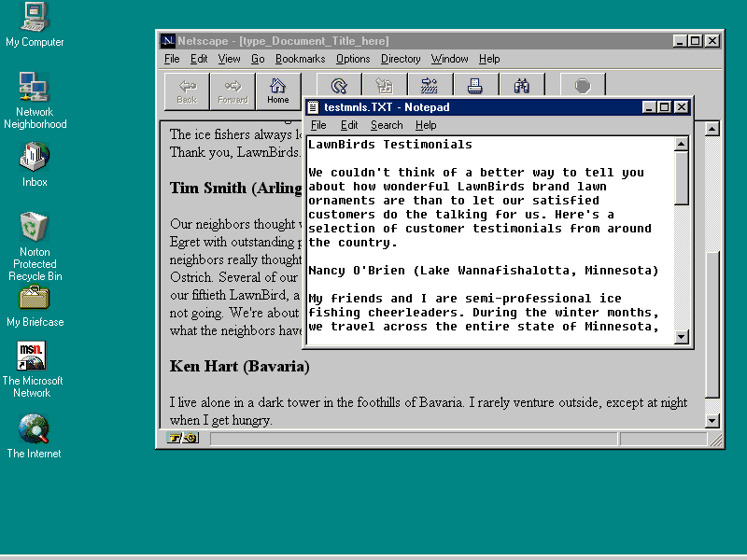
Task: Click the security key icon in status bar
Action: click(x=182, y=439)
